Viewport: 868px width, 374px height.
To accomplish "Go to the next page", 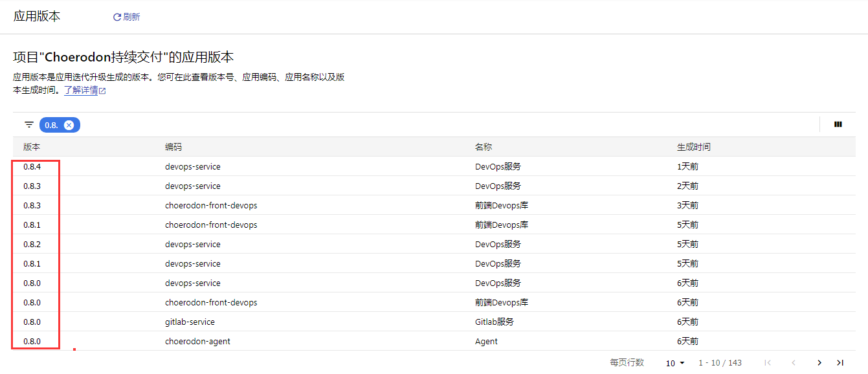I will (819, 363).
